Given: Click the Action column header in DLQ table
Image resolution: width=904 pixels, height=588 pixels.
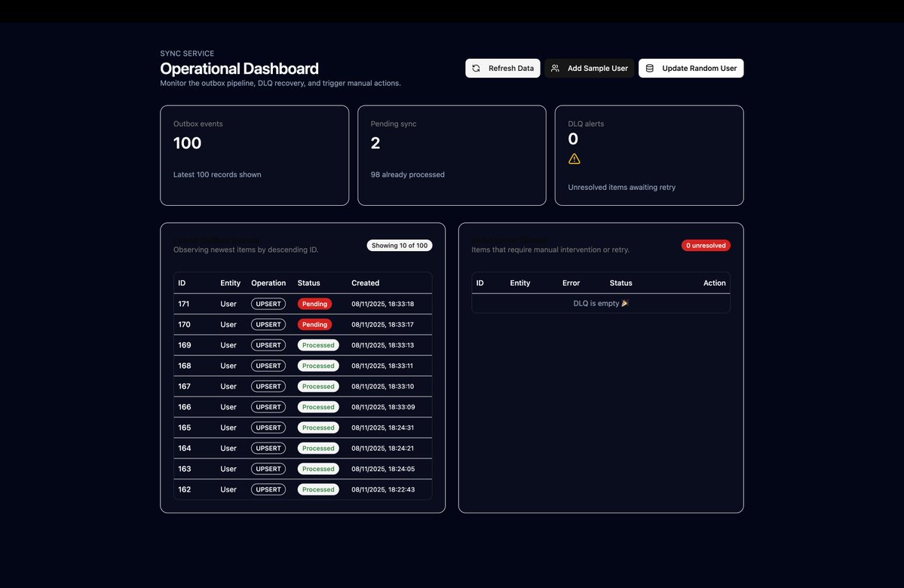Looking at the screenshot, I should pyautogui.click(x=714, y=283).
